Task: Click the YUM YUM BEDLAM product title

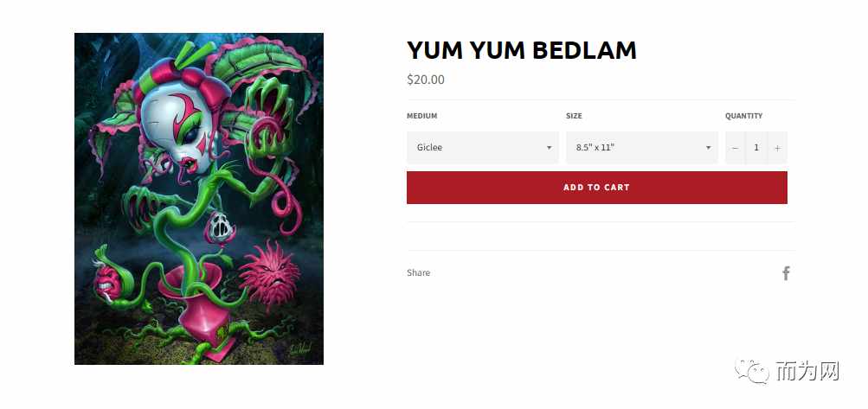Action: point(522,50)
